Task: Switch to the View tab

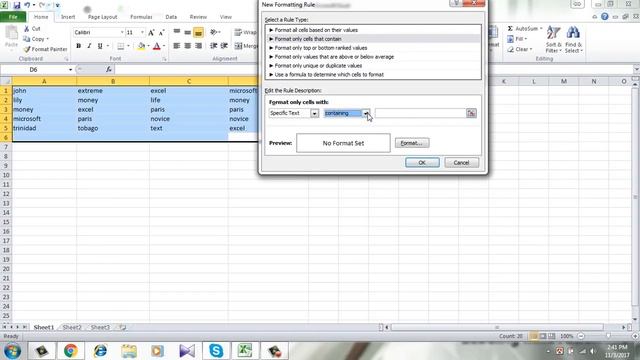Action: pos(225,17)
